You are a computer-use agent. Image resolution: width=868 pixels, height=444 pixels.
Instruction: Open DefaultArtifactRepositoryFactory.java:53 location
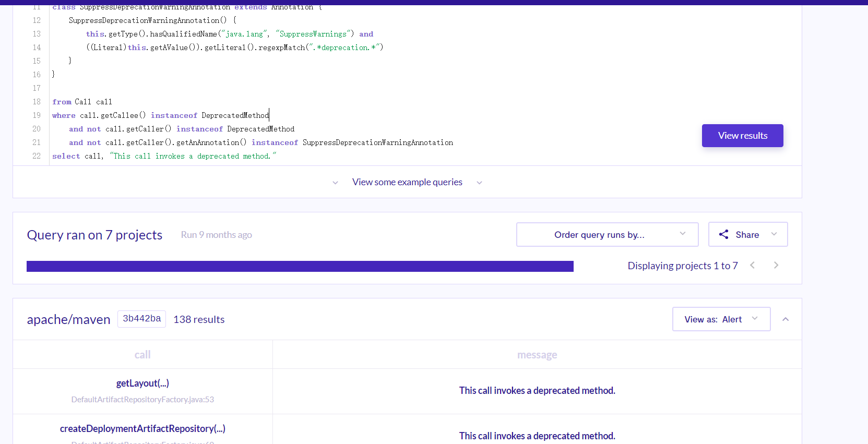[142, 399]
